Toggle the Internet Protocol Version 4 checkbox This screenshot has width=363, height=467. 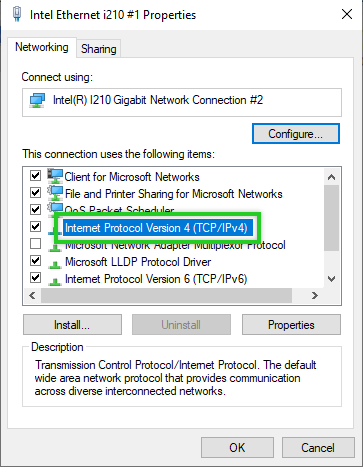[x=35, y=227]
